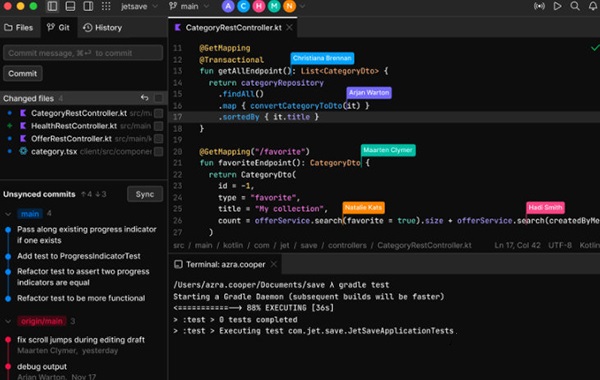The width and height of the screenshot is (600, 380).
Task: Switch to the History tab
Action: [103, 28]
